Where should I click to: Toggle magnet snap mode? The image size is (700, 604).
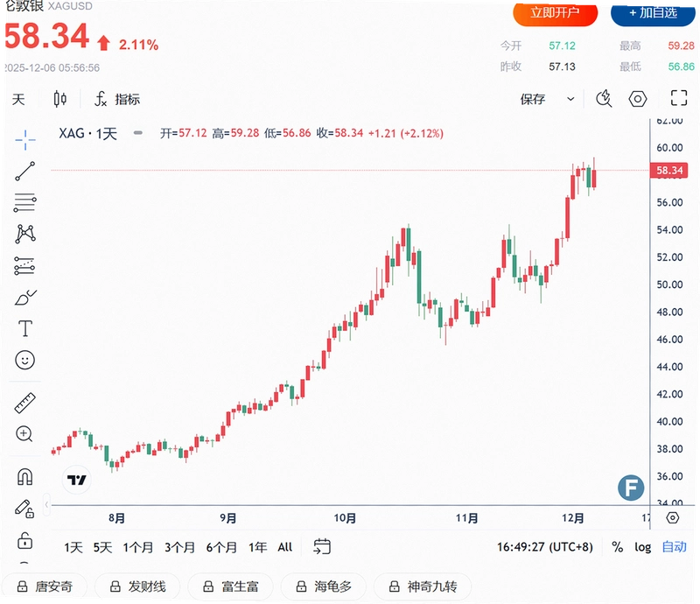click(x=25, y=477)
